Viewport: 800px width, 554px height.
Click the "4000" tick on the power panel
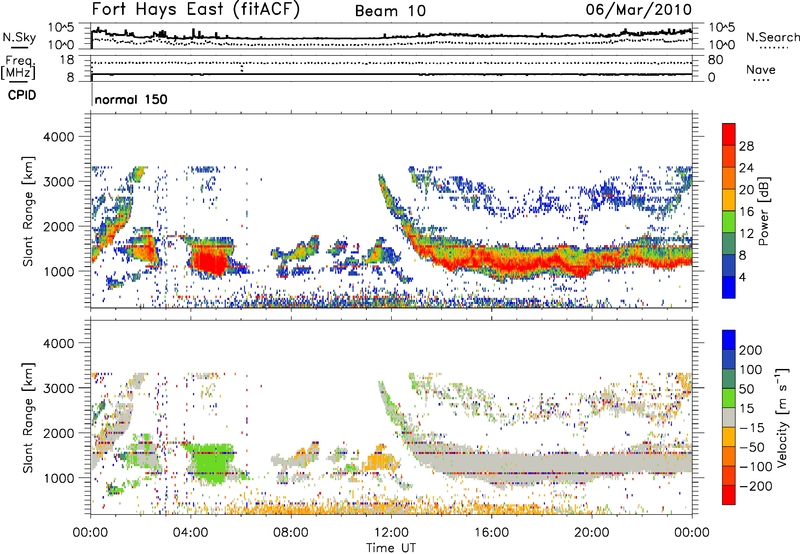point(58,137)
